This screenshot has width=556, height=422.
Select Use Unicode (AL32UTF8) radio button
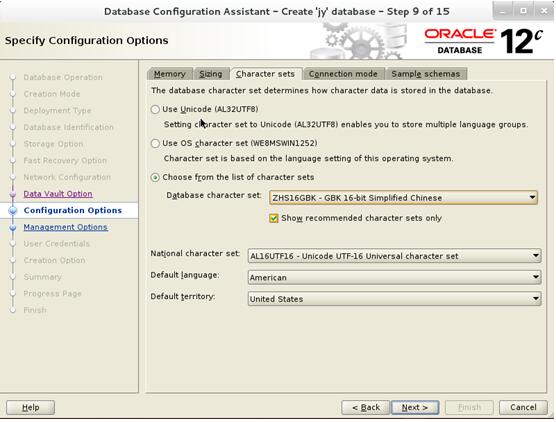coord(155,110)
